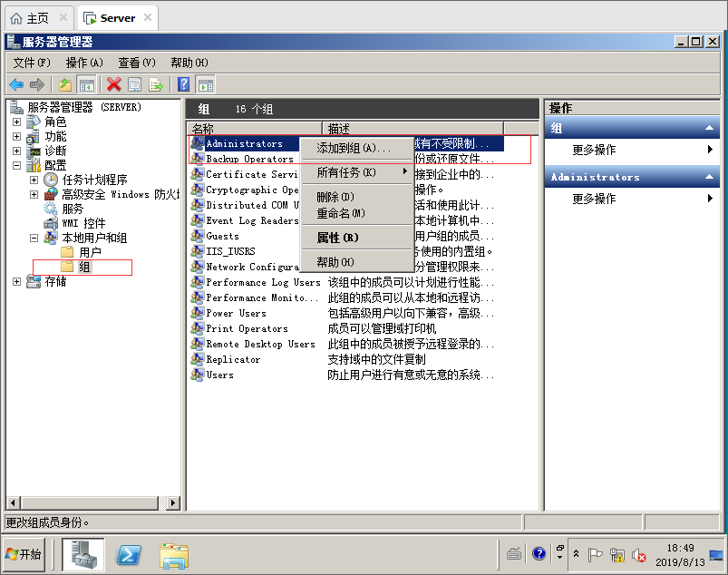
Task: Open Windows Explorer from the taskbar
Action: click(173, 554)
